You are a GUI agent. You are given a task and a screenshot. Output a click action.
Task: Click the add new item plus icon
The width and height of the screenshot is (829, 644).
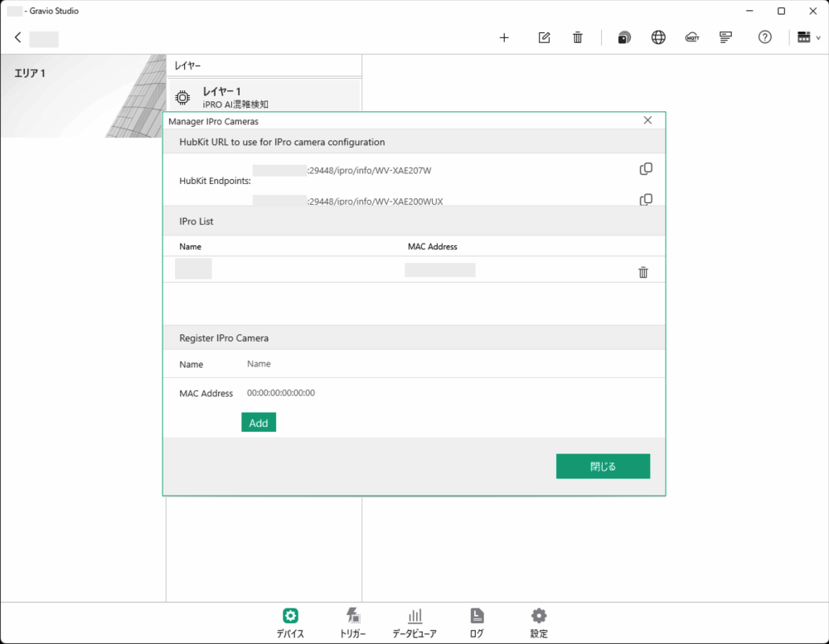coord(504,37)
